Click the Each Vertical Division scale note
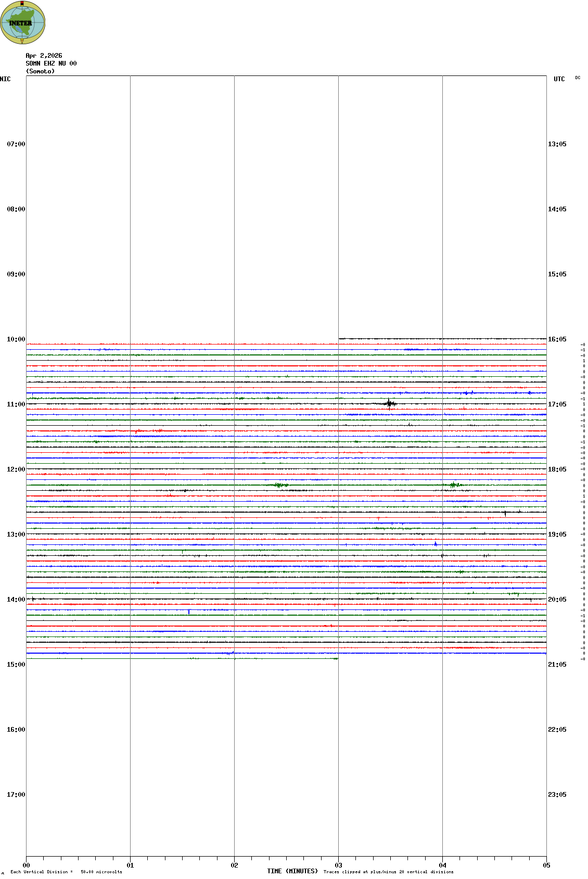The image size is (588, 879). (x=66, y=872)
